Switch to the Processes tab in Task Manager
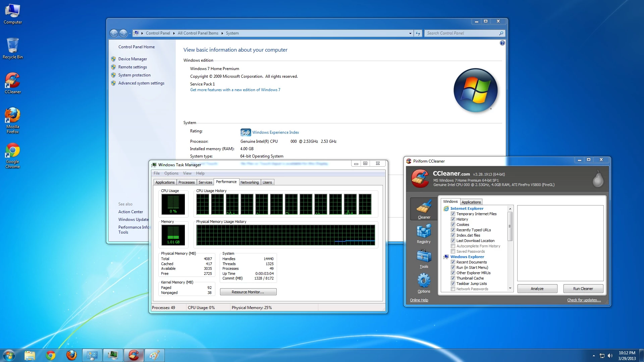 (x=186, y=182)
